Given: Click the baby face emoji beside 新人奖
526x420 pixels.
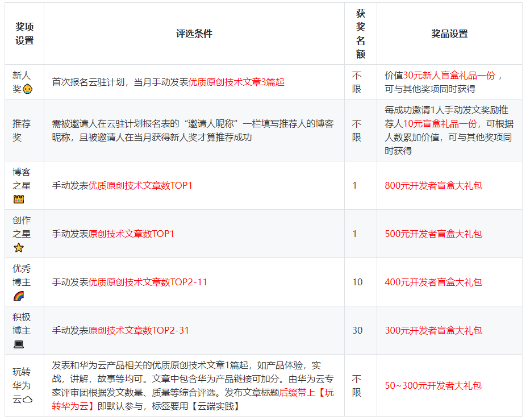Looking at the screenshot, I should 27,89.
